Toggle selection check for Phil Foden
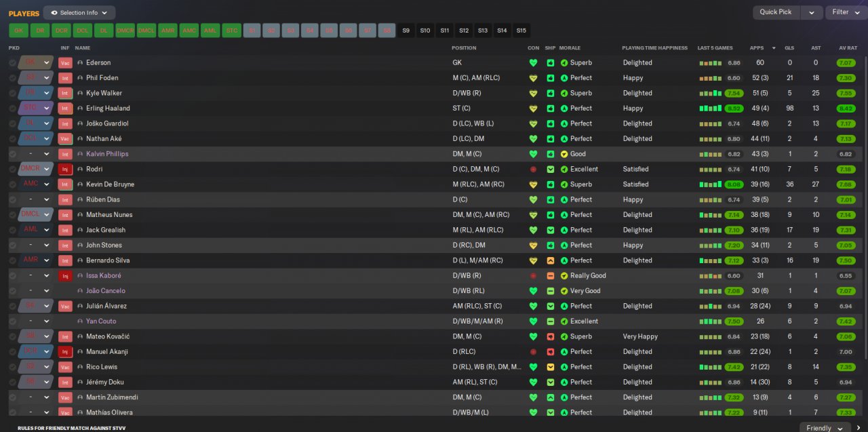868x432 pixels. [12, 78]
